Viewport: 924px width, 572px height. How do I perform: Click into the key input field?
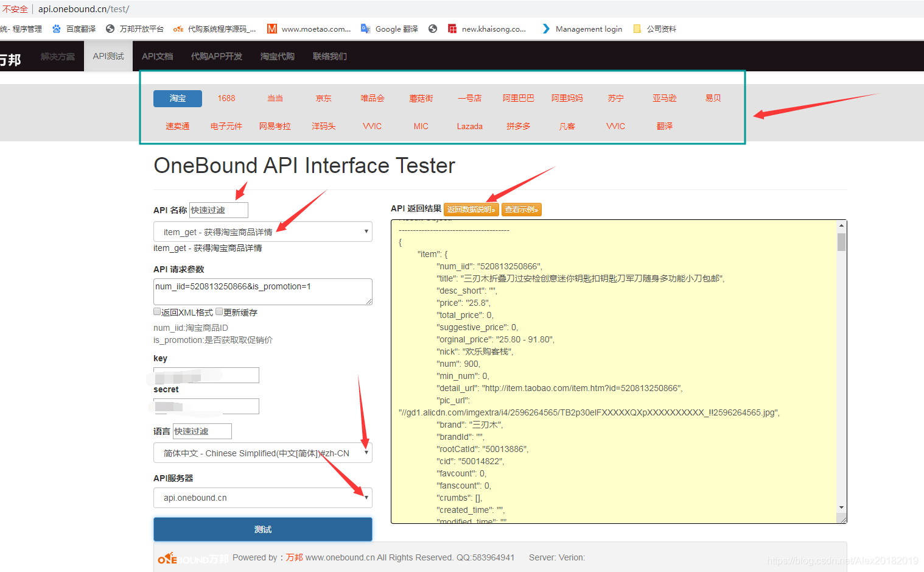pos(206,375)
